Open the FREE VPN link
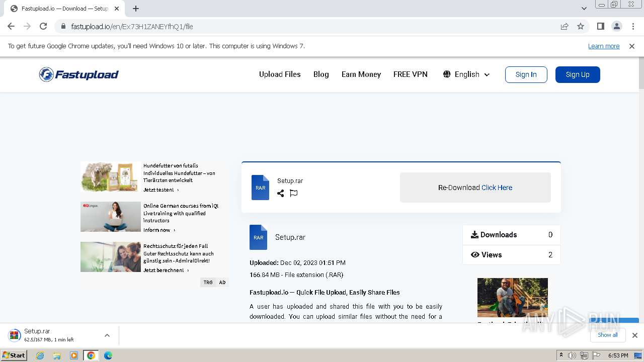The height and width of the screenshot is (362, 644). [x=411, y=74]
